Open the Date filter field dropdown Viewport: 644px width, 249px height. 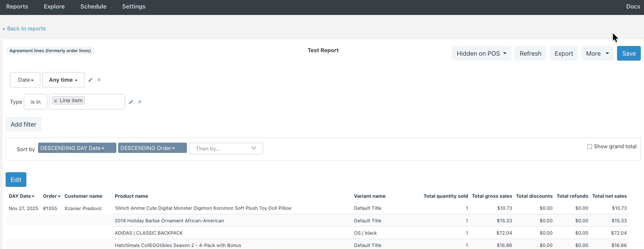pyautogui.click(x=25, y=80)
